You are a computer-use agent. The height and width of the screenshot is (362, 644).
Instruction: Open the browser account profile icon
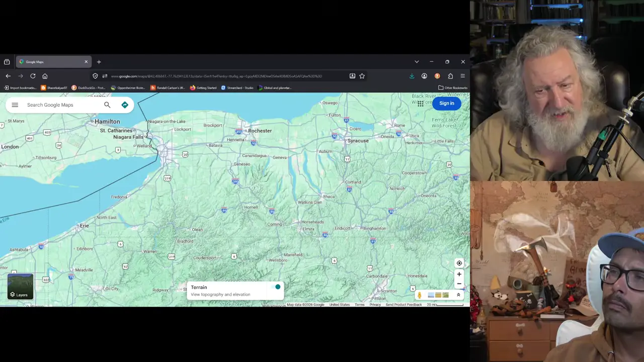click(x=424, y=76)
